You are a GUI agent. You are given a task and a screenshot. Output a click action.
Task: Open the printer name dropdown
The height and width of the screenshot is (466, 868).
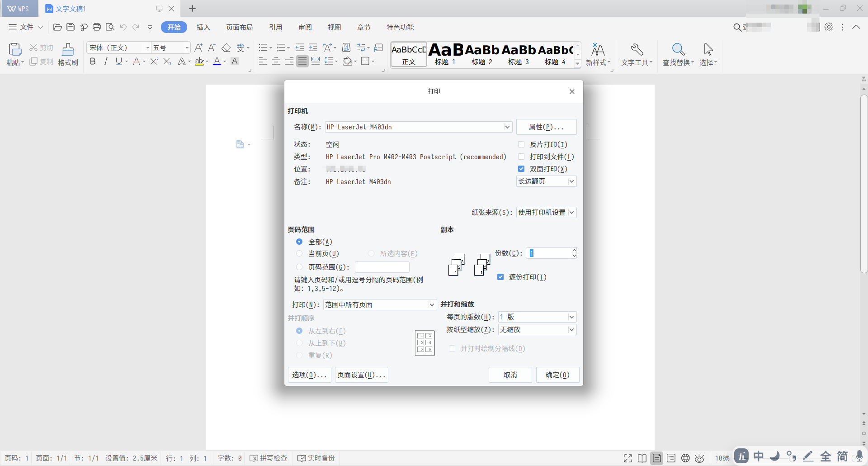pyautogui.click(x=507, y=127)
